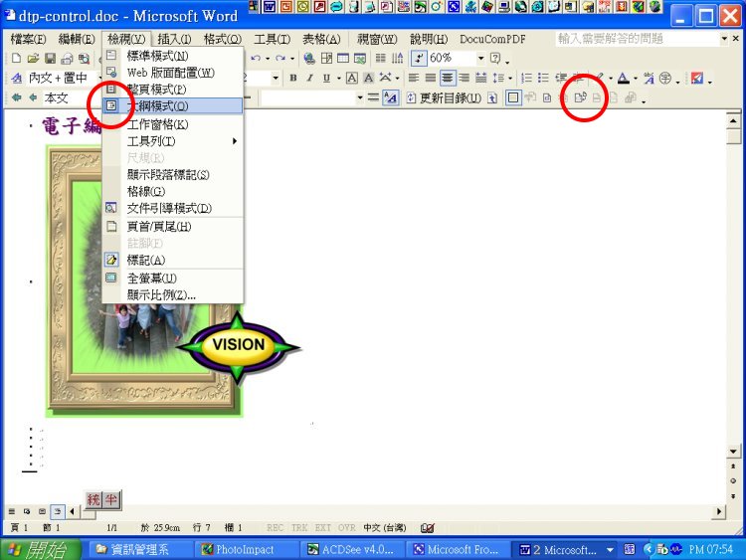The height and width of the screenshot is (560, 746).
Task: Open the 插入(I) menu
Action: click(x=175, y=39)
